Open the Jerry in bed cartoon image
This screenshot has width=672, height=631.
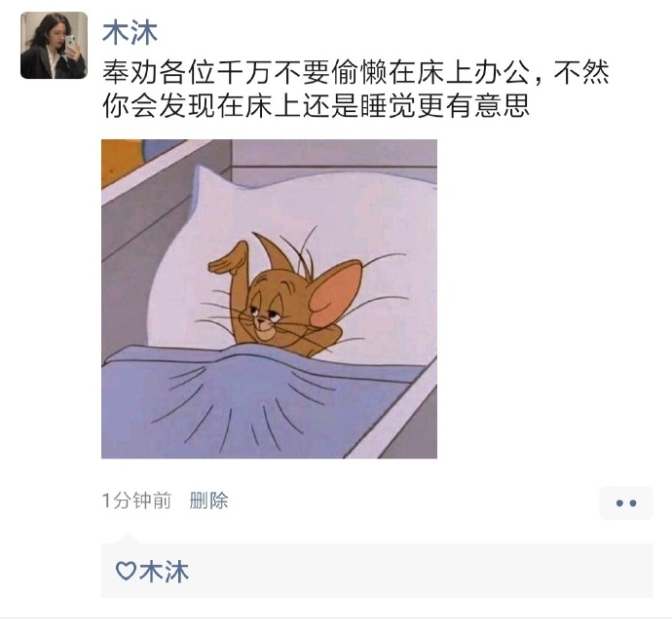tap(269, 299)
